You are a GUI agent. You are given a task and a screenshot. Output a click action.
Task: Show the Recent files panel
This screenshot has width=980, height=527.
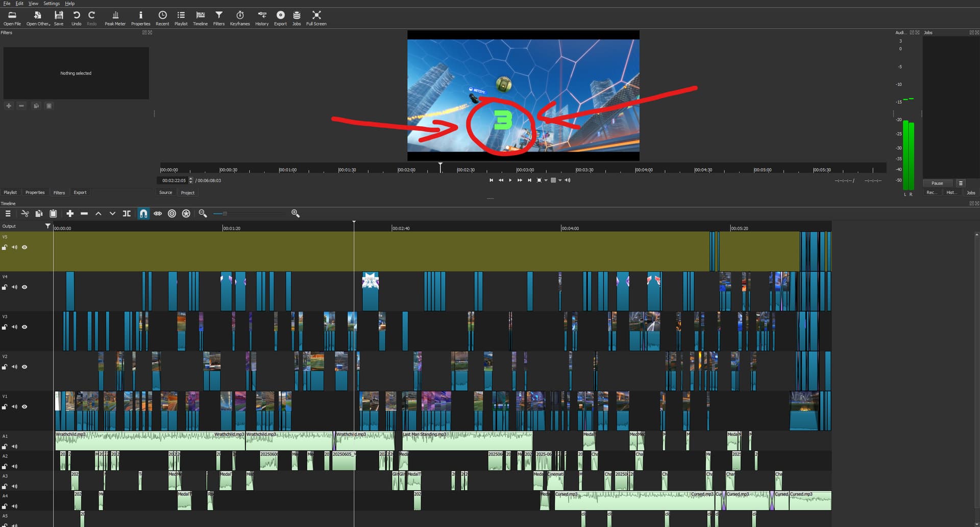[x=162, y=18]
